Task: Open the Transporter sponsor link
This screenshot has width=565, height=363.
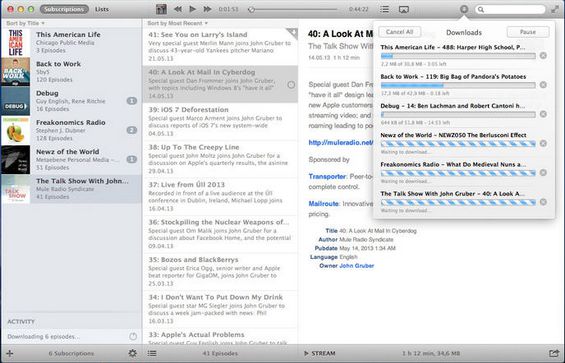Action: pyautogui.click(x=327, y=177)
